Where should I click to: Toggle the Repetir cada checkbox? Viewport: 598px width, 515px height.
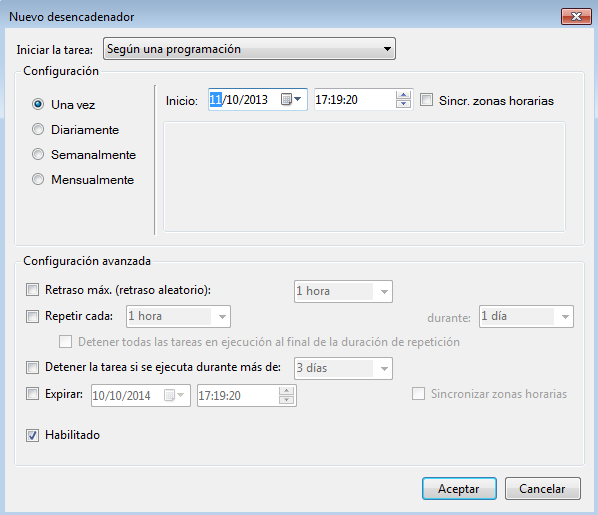click(32, 316)
